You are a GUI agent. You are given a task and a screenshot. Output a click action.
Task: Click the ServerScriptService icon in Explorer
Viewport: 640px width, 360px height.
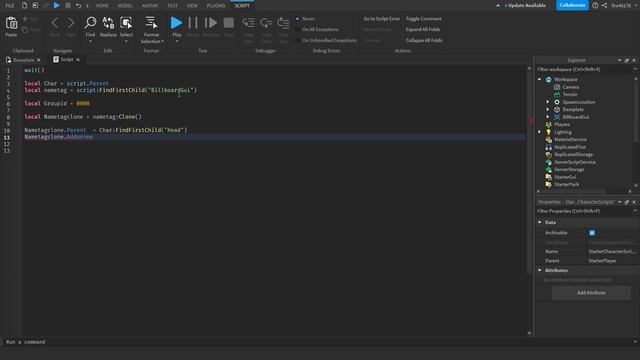tap(549, 162)
